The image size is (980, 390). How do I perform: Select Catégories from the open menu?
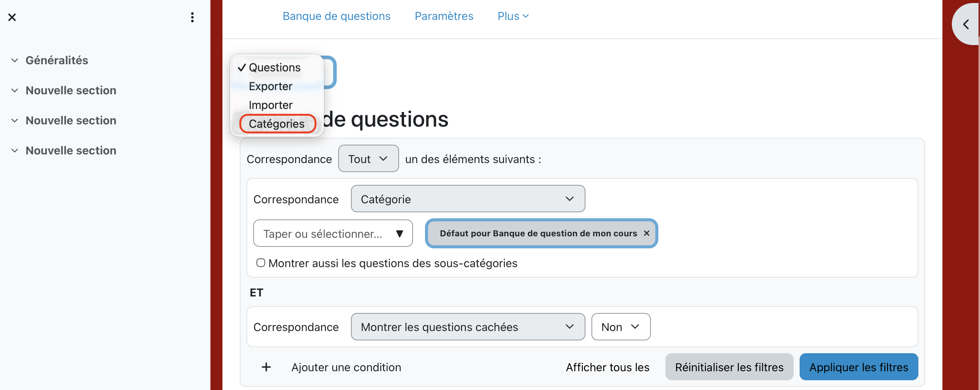[x=277, y=124]
